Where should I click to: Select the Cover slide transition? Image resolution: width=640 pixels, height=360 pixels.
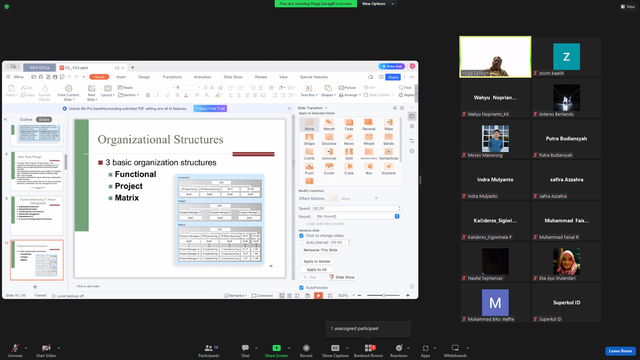[x=329, y=169]
